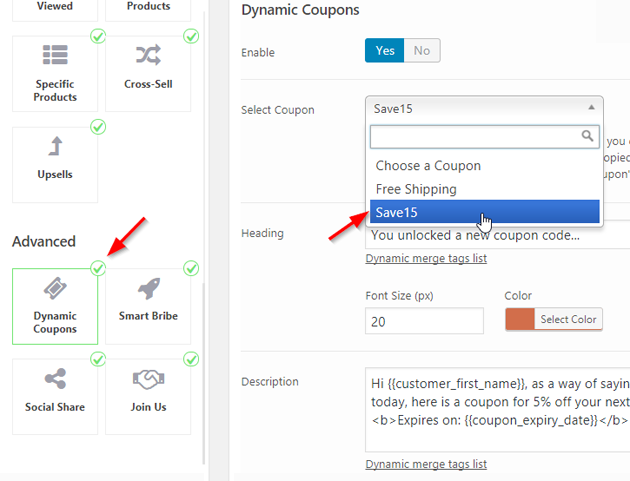The image size is (630, 481).
Task: Edit the Heading text field
Action: point(497,235)
